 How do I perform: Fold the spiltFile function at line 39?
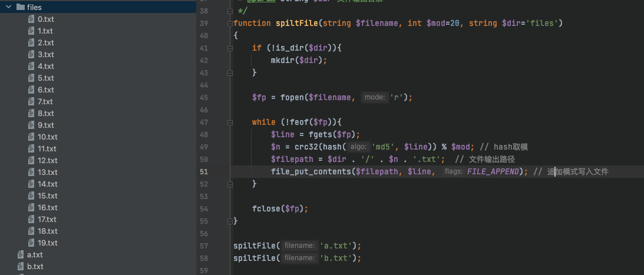coord(229,24)
